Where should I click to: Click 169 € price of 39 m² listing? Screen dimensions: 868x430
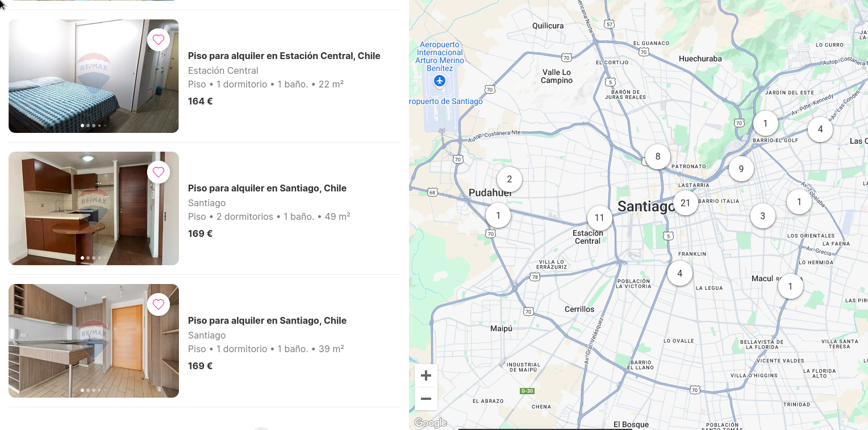(x=201, y=366)
